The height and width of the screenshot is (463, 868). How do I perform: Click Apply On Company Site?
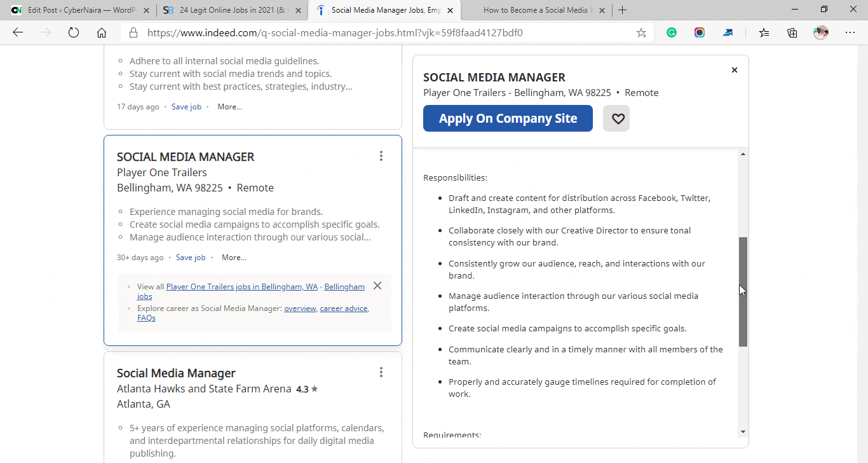(508, 118)
